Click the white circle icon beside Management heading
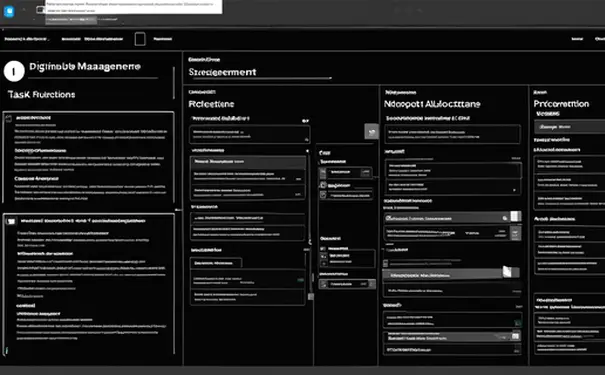Viewport: 605px width, 375px height. 14,71
